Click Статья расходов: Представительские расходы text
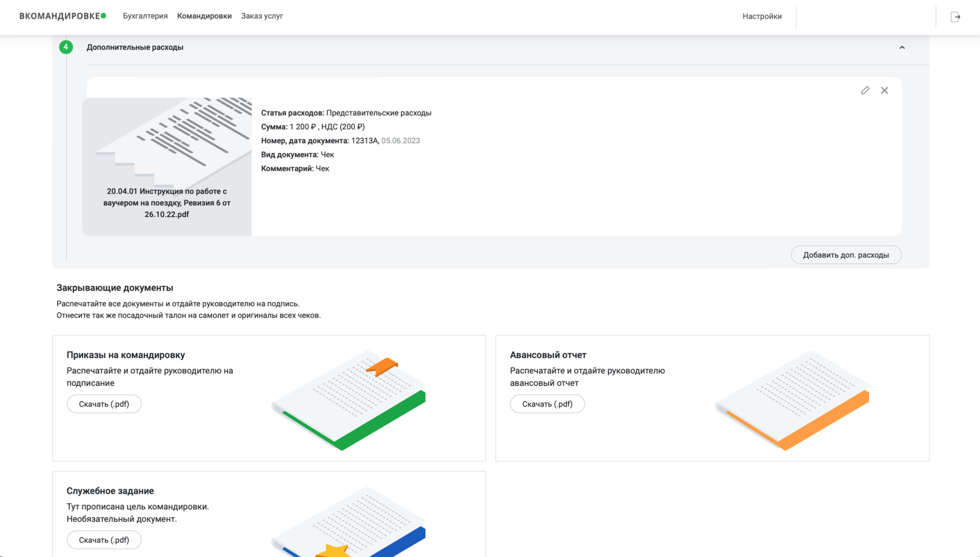 pos(346,113)
